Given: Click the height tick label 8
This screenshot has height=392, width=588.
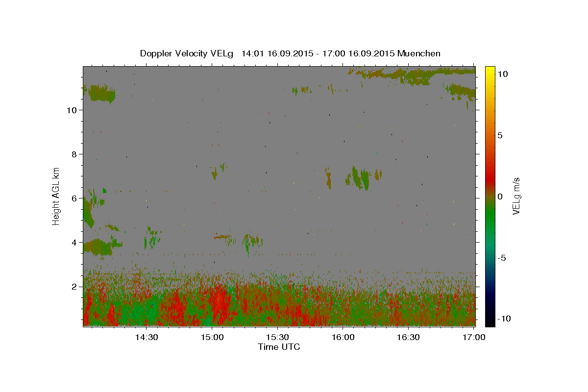Looking at the screenshot, I should point(75,154).
